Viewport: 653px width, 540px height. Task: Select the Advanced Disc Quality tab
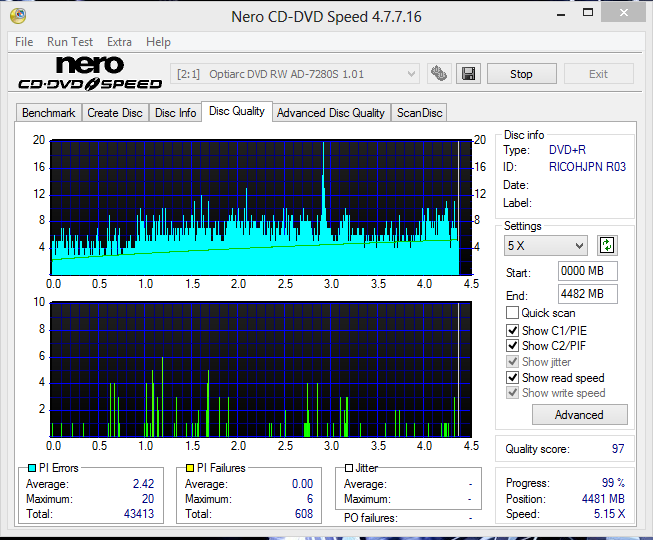(x=330, y=113)
